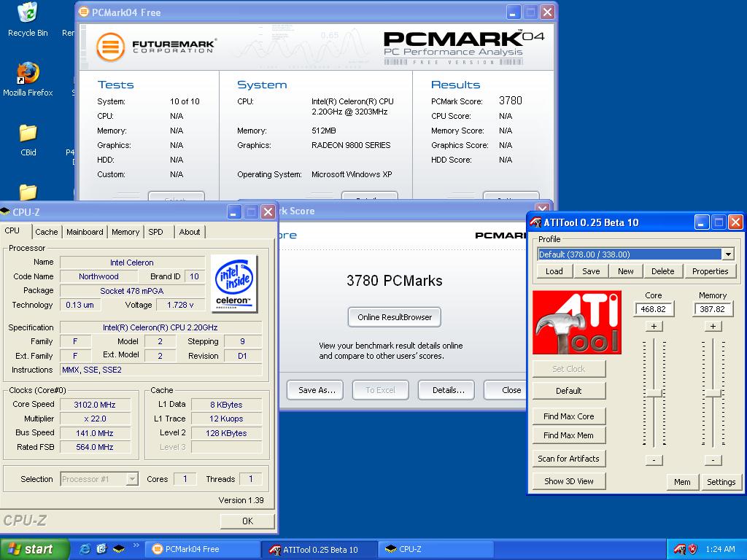The width and height of the screenshot is (747, 560).
Task: Click the 3780 PCMark Score value
Action: pyautogui.click(x=510, y=101)
